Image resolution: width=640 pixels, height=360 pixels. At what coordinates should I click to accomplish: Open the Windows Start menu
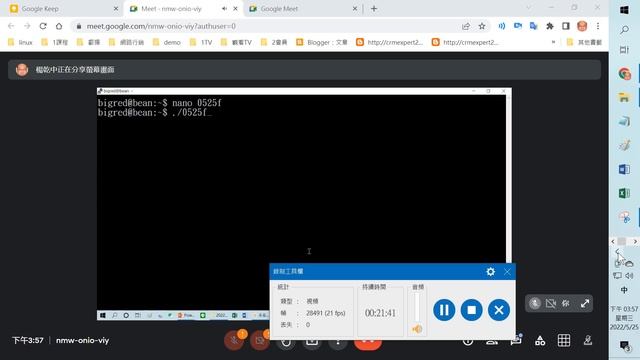624,10
